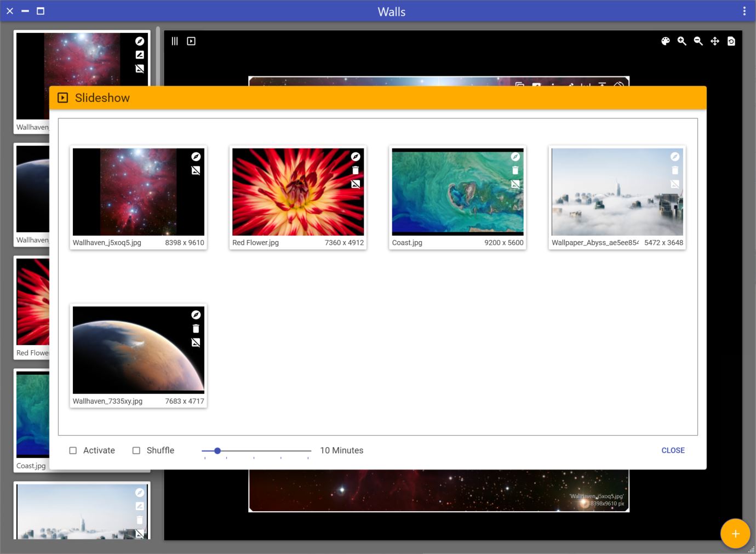Click compass icon on first sidebar thumbnail
Screen dimensions: 756x554
140,41
